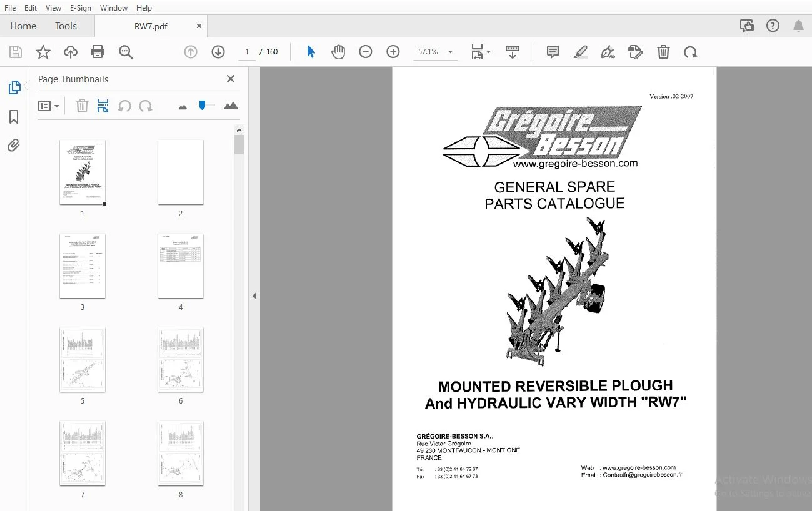Open the zoom percentage dropdown

coord(451,52)
